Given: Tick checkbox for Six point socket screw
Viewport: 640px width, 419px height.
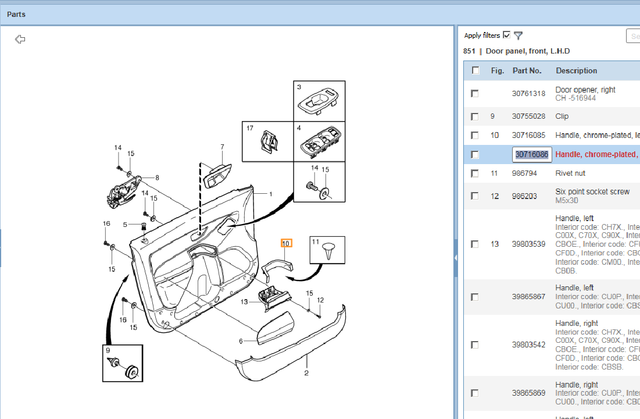Looking at the screenshot, I should point(475,196).
